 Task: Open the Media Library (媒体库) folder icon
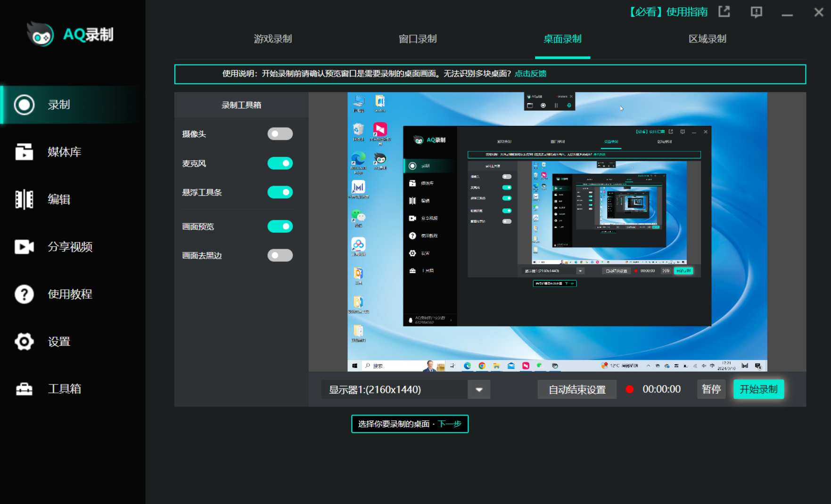coord(24,152)
